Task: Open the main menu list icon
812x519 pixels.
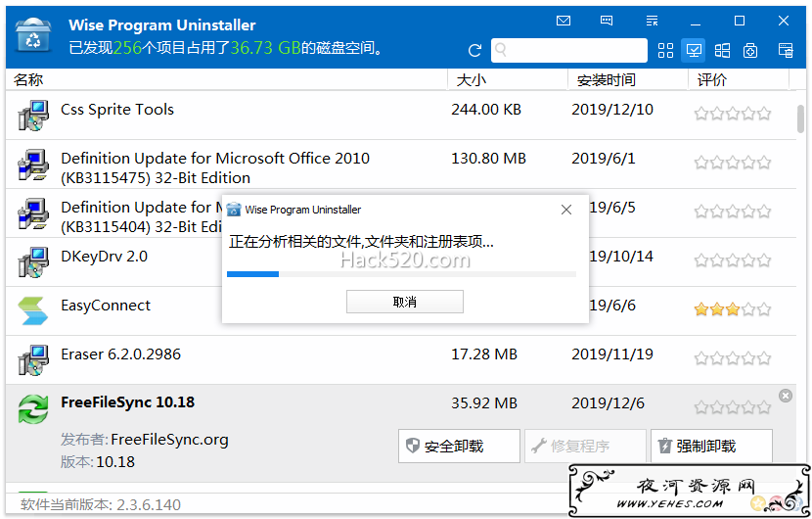Action: 652,21
